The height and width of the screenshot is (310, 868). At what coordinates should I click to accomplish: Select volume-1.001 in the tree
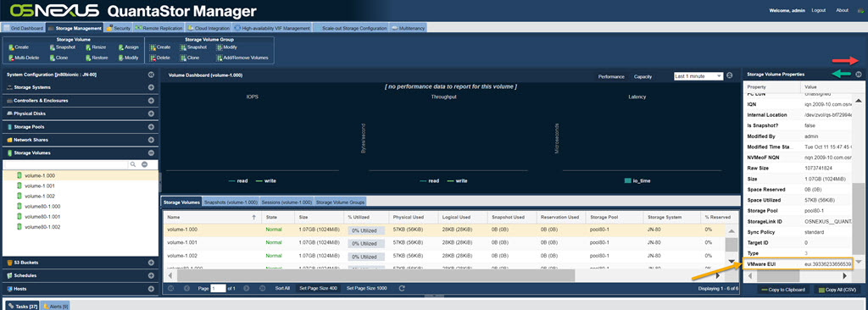39,186
